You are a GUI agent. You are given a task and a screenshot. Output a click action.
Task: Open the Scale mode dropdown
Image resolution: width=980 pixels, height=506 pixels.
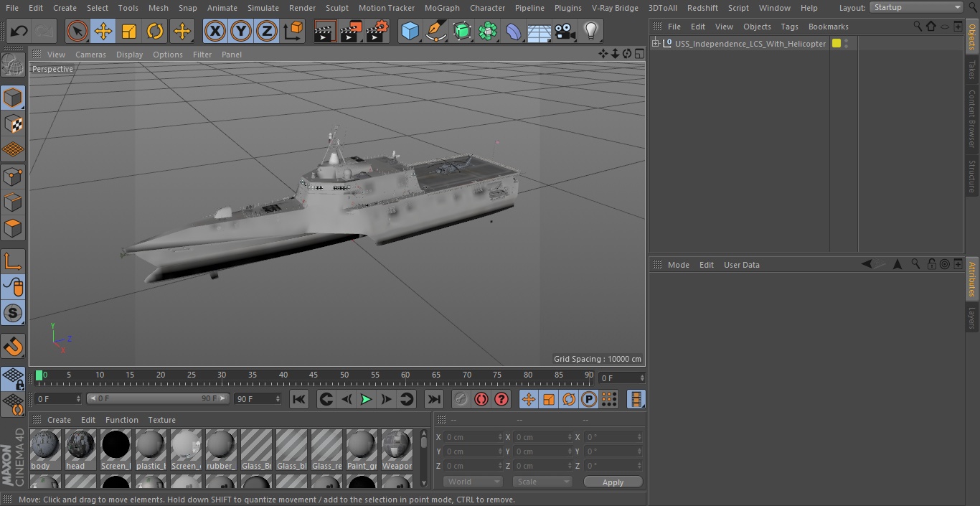tap(543, 482)
